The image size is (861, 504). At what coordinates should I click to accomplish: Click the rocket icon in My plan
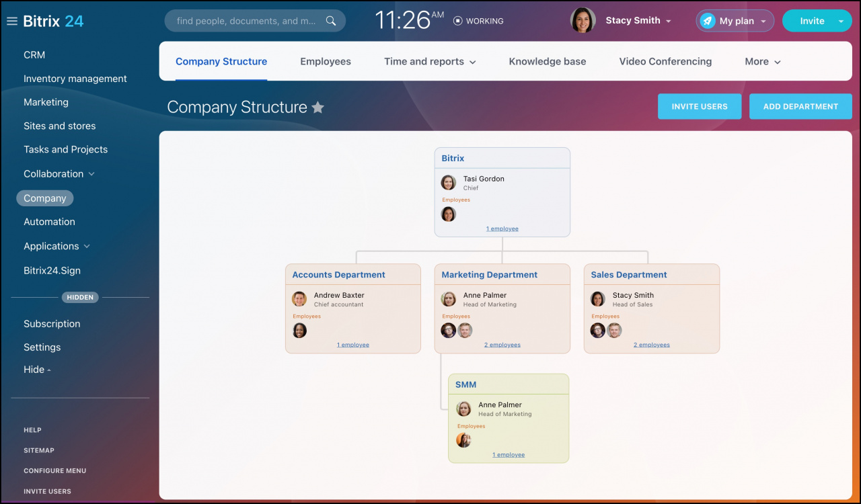[x=707, y=21]
